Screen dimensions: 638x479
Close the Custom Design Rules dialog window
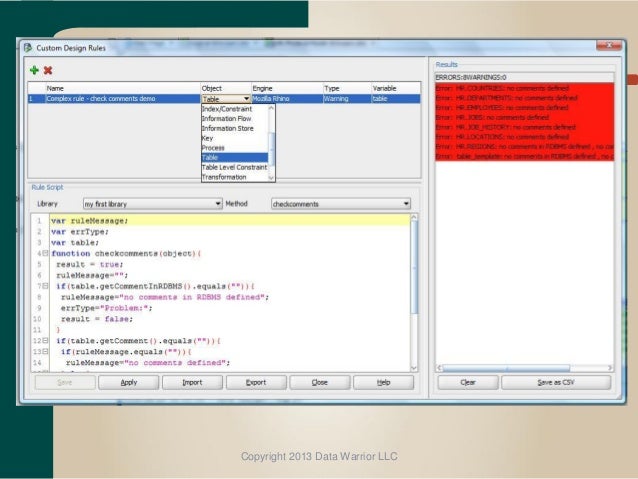click(608, 45)
